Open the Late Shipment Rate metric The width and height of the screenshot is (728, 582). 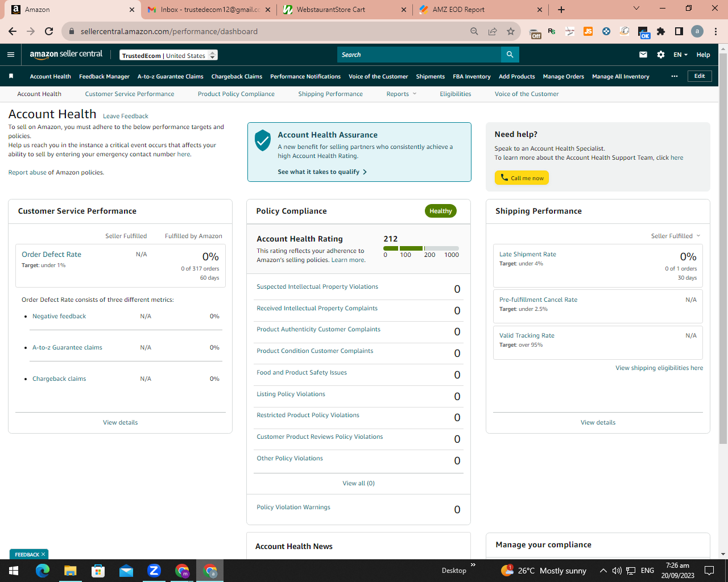point(528,254)
